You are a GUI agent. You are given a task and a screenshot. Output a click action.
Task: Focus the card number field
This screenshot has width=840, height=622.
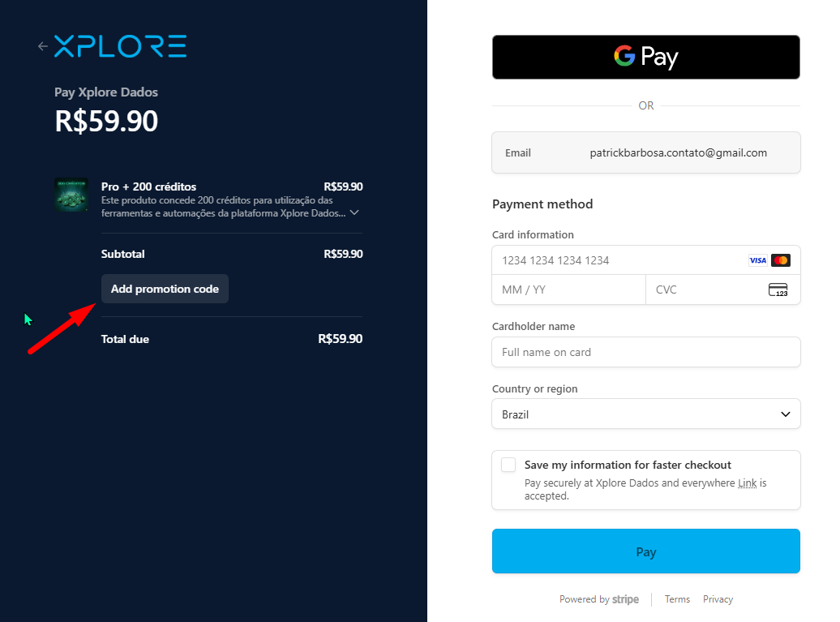tap(616, 260)
